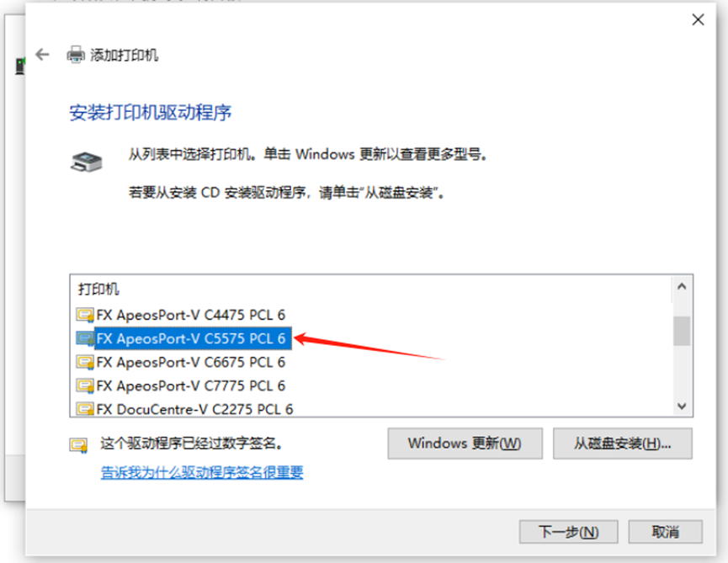This screenshot has height=563, width=728.
Task: Click the 从磁盘安装(H)... button
Action: pos(622,443)
